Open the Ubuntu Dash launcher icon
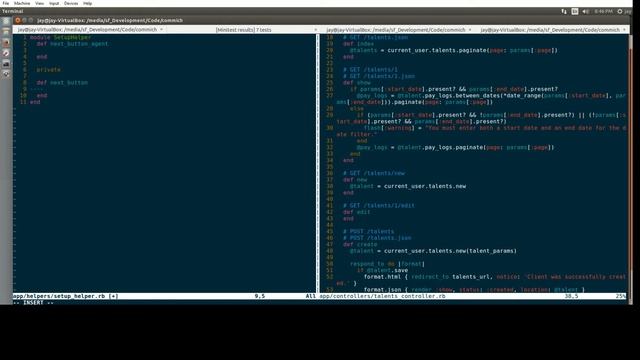 tap(6, 21)
